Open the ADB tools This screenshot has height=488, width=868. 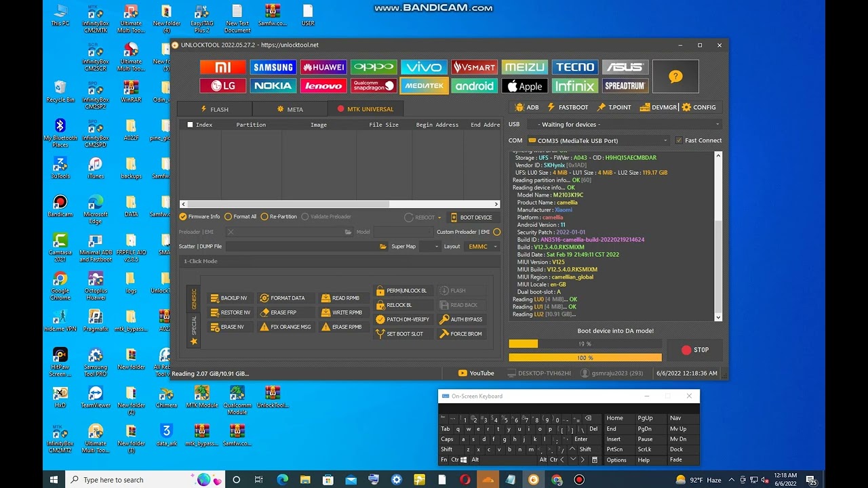tap(527, 107)
